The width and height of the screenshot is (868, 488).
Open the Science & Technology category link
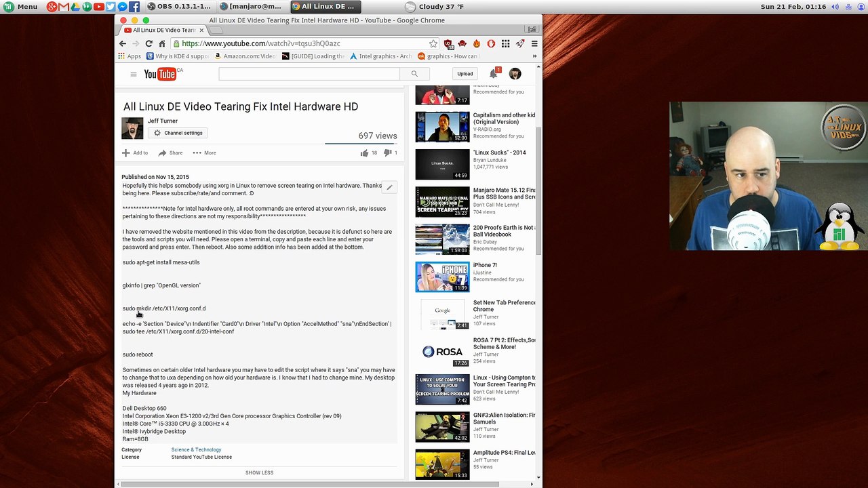tap(196, 450)
